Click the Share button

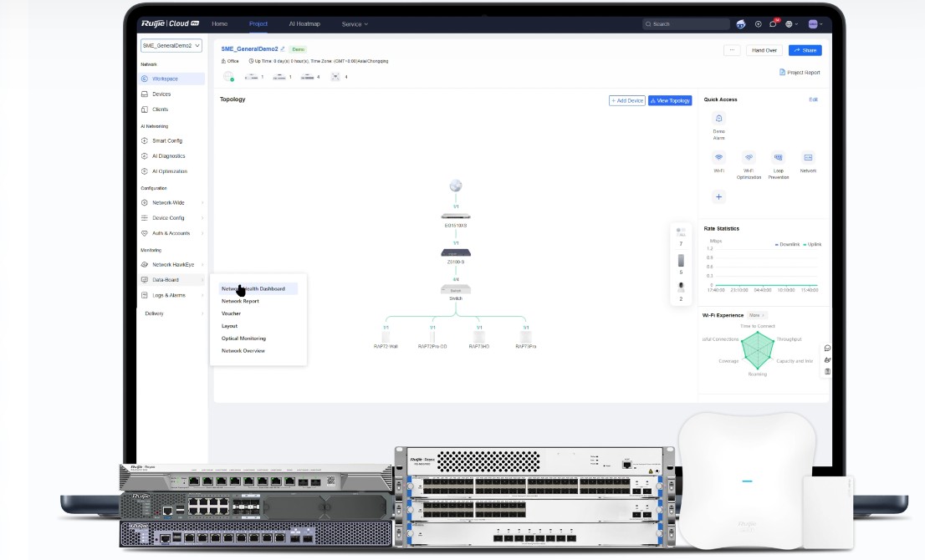[805, 50]
